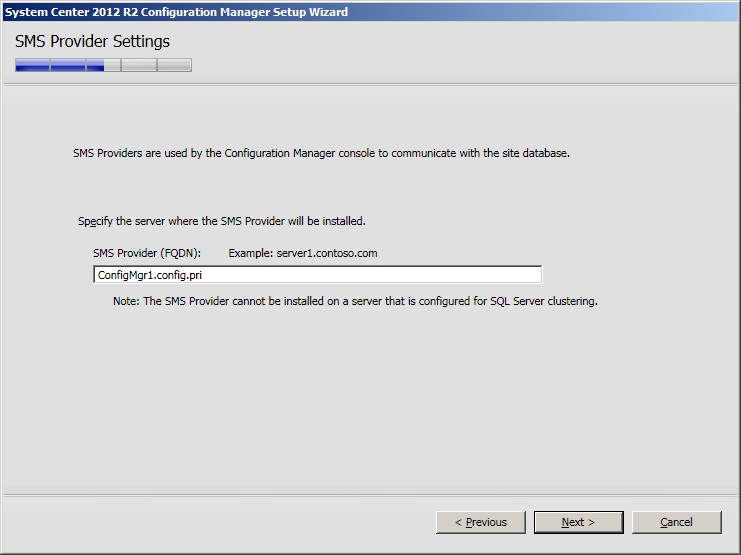Click the separator line below the progress bar
Viewport: 741px width, 555px height.
(370, 84)
